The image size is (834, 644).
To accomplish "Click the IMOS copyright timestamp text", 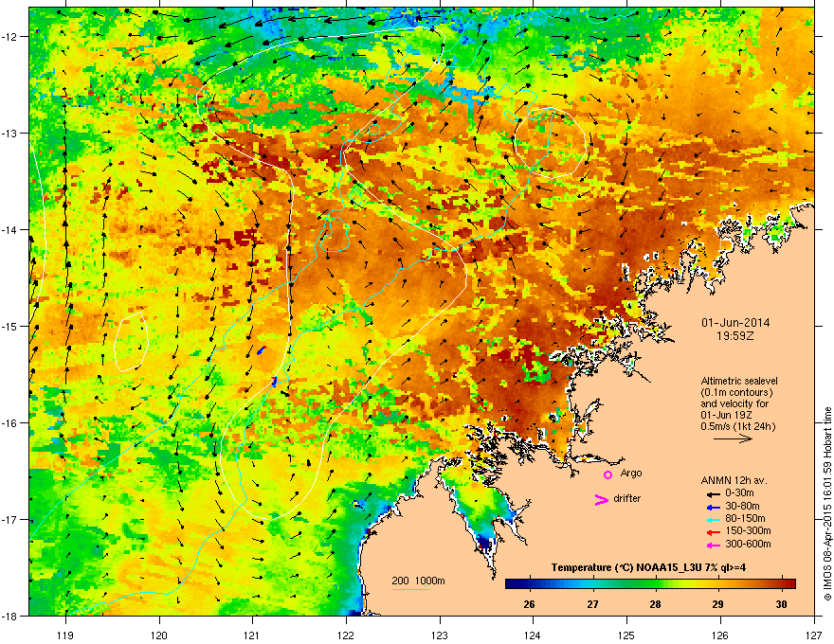I will point(827,504).
